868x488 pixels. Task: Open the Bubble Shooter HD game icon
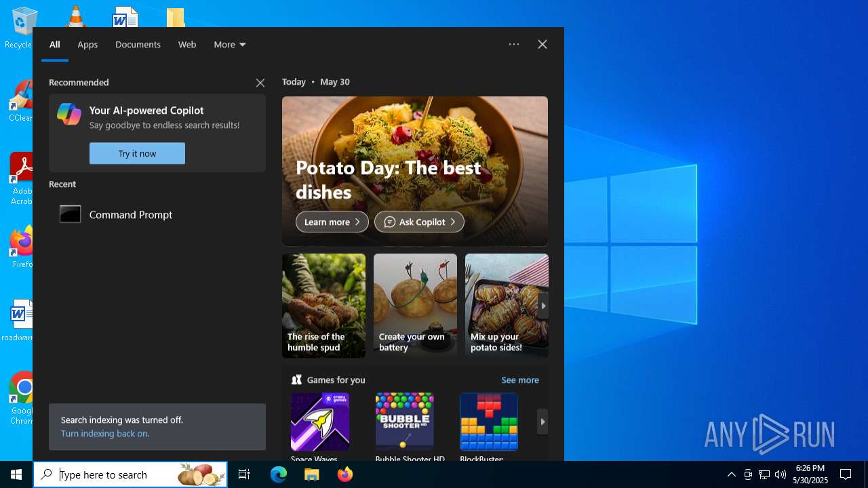pyautogui.click(x=405, y=422)
